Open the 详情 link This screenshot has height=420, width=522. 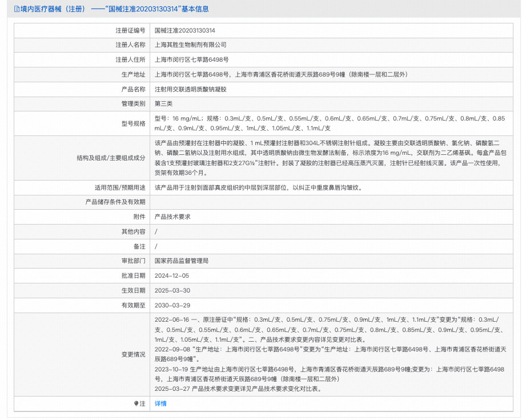click(160, 403)
